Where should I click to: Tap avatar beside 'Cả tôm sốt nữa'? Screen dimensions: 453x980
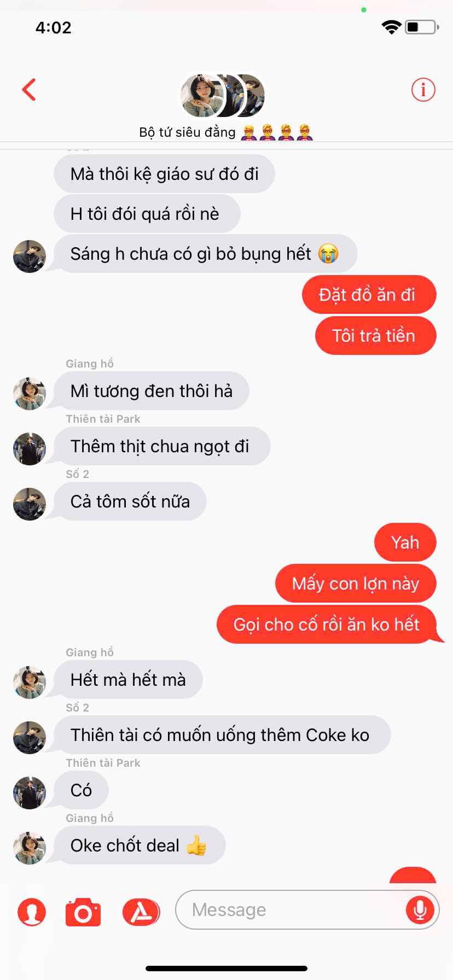[x=30, y=504]
